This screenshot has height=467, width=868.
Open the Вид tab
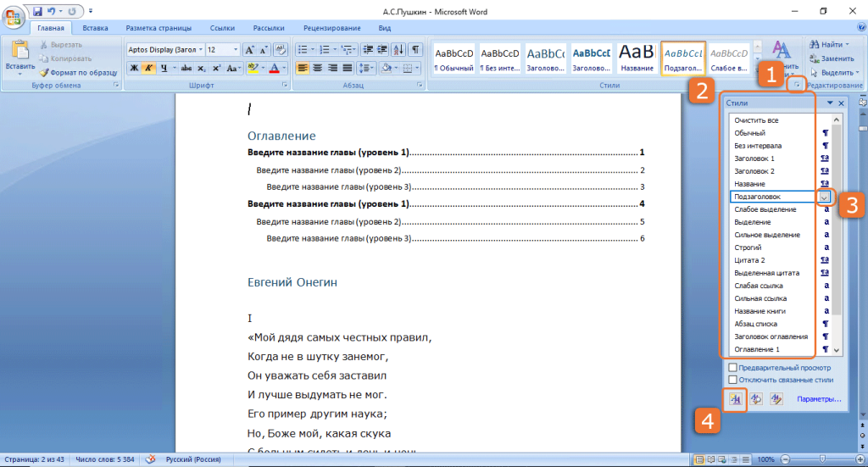click(384, 28)
